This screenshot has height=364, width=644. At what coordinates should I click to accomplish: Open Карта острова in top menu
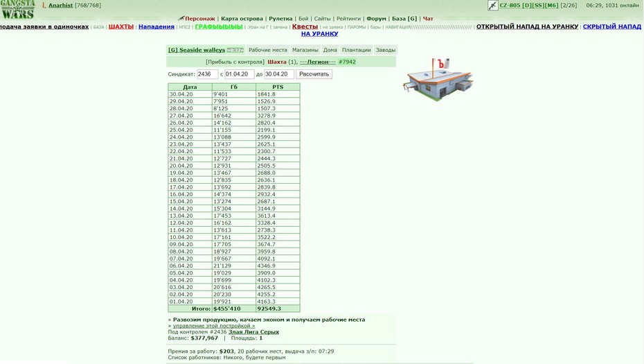pyautogui.click(x=242, y=19)
